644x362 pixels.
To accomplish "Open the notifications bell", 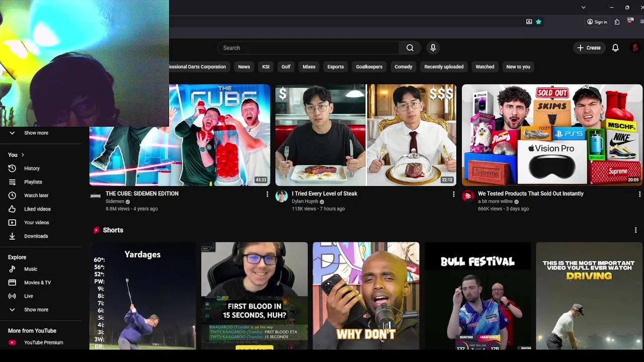I will [x=615, y=48].
